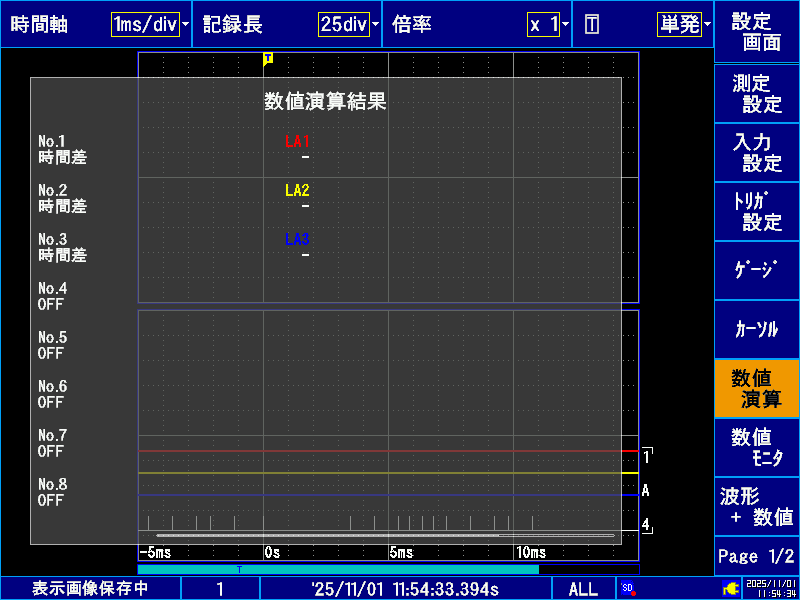Click the yellow trigger position marker above the waveform
Image resolution: width=800 pixels, height=600 pixels.
(268, 59)
